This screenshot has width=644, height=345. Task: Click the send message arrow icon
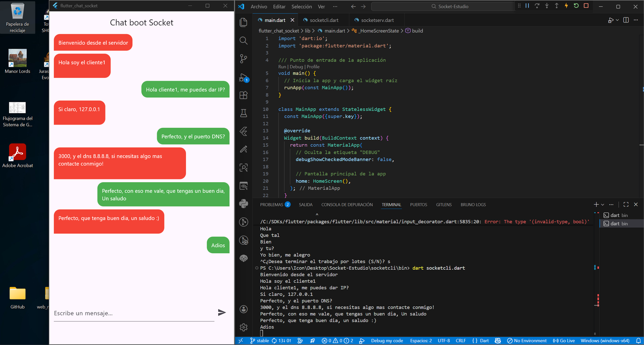pyautogui.click(x=222, y=313)
